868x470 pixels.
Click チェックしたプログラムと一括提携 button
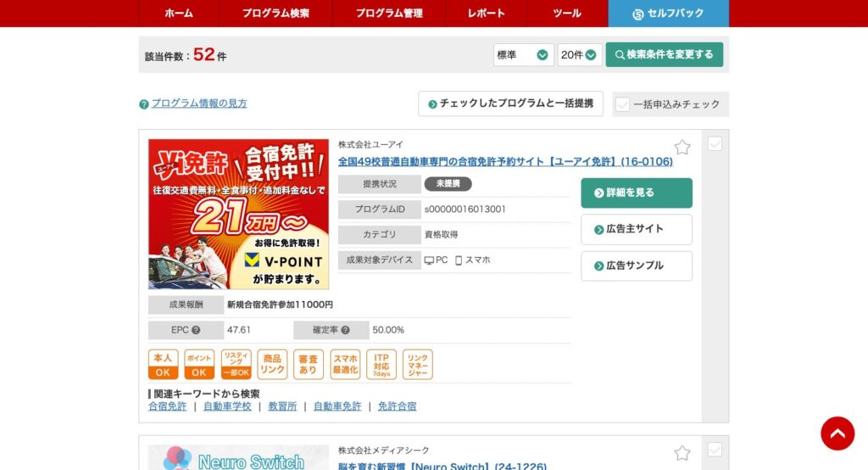tap(510, 104)
